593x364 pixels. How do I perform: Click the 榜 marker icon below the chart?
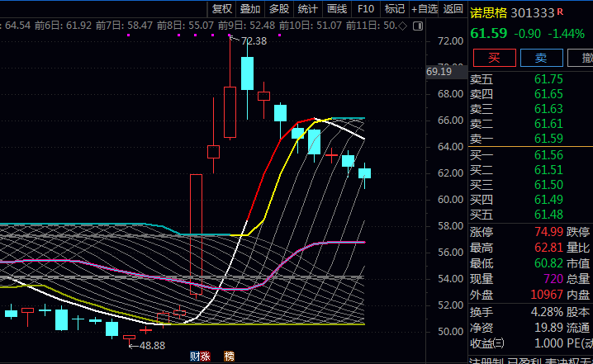pos(229,357)
